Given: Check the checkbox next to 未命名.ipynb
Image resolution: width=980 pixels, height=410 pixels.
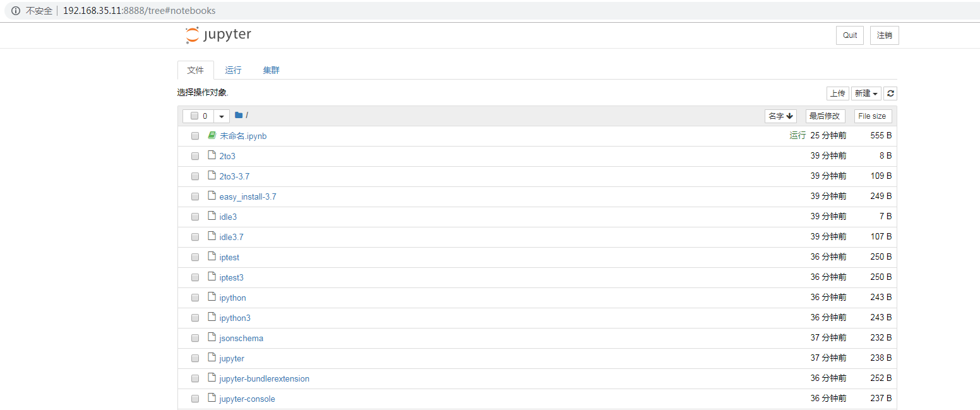Looking at the screenshot, I should (195, 135).
